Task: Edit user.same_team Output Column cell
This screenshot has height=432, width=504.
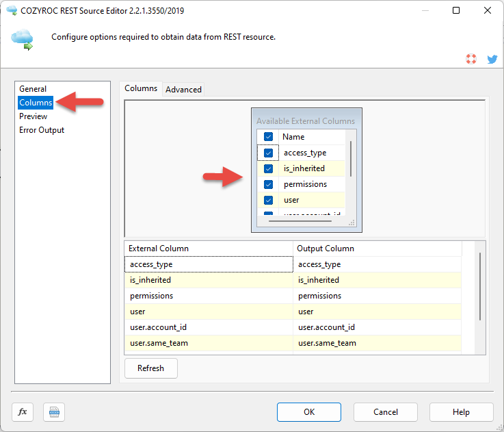Action: pyautogui.click(x=377, y=343)
